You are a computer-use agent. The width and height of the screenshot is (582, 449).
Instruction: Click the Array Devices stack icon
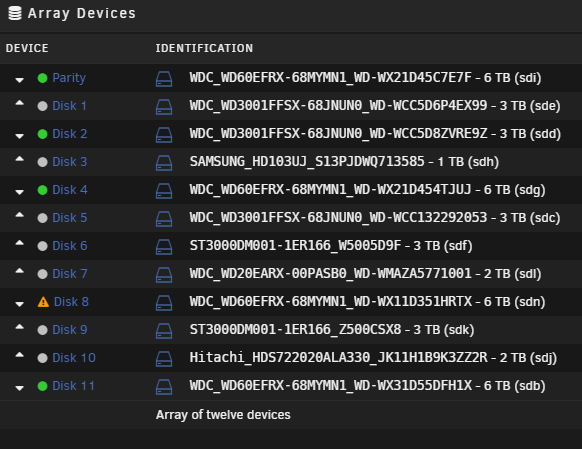[x=15, y=13]
